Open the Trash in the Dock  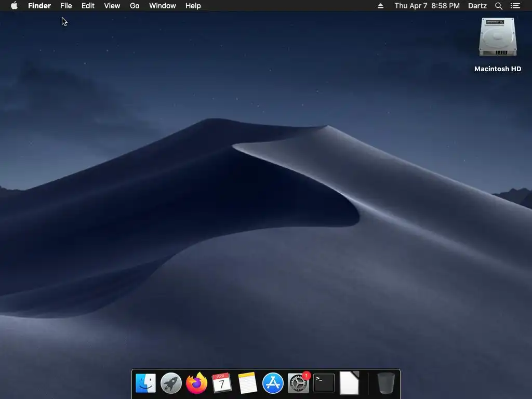[386, 383]
